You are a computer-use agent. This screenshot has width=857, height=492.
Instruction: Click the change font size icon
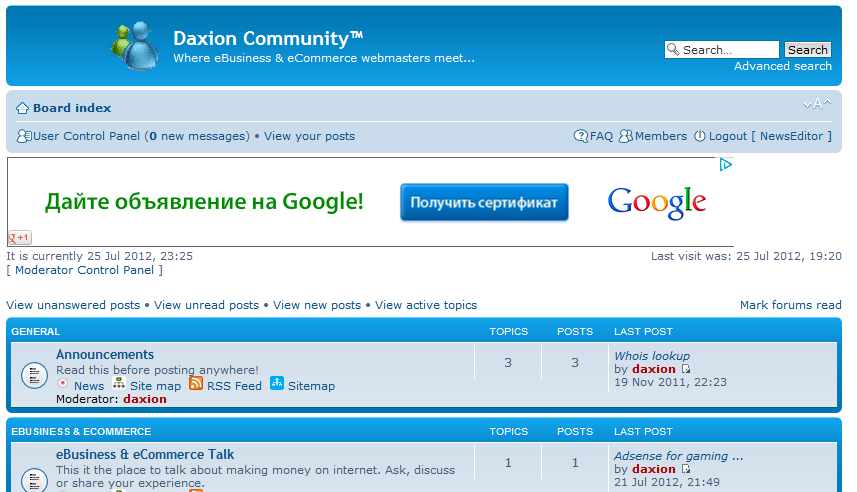[x=817, y=103]
